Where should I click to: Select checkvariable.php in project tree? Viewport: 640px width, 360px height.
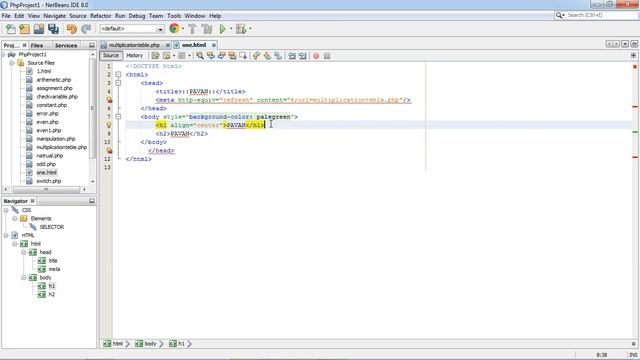tap(57, 97)
